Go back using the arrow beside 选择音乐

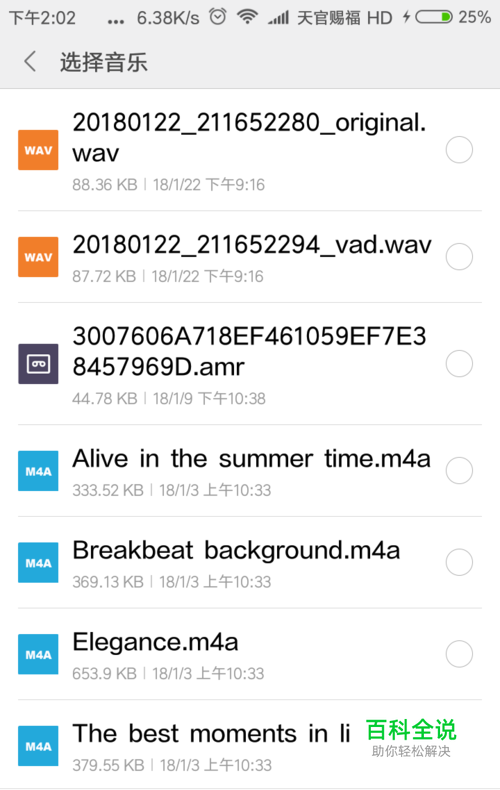30,61
